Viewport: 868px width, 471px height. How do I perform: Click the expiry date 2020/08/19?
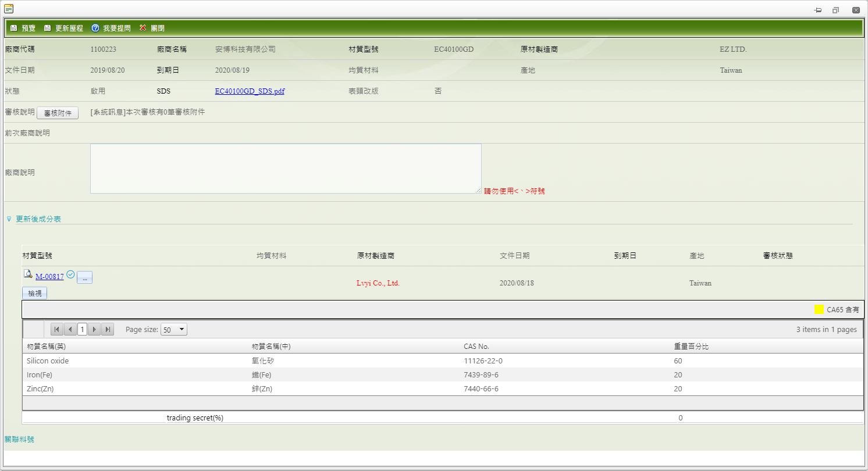pos(232,70)
